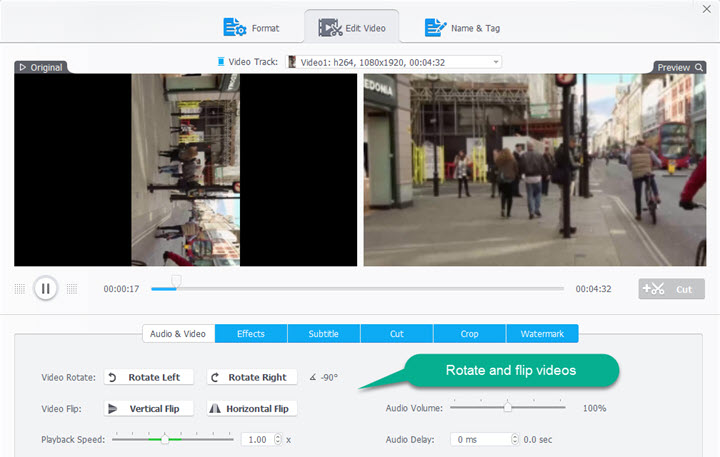Image resolution: width=720 pixels, height=457 pixels.
Task: Click the Playback Speed stepper arrows
Action: (278, 440)
